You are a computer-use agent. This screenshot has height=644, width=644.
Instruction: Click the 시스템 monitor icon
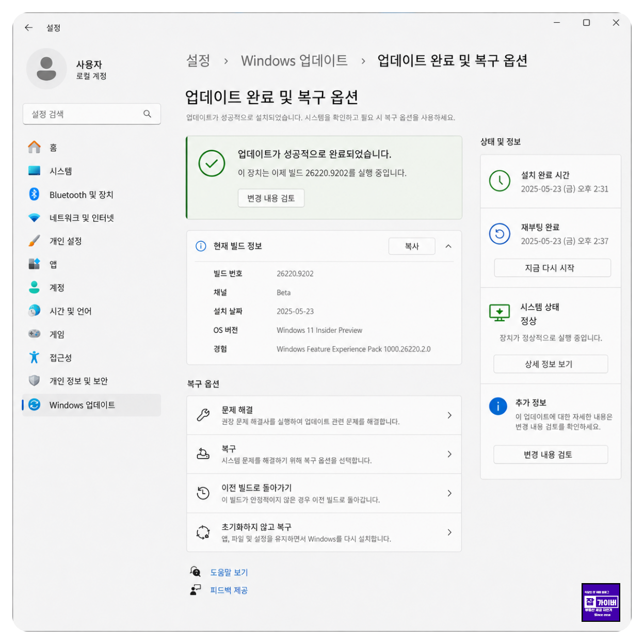34,171
